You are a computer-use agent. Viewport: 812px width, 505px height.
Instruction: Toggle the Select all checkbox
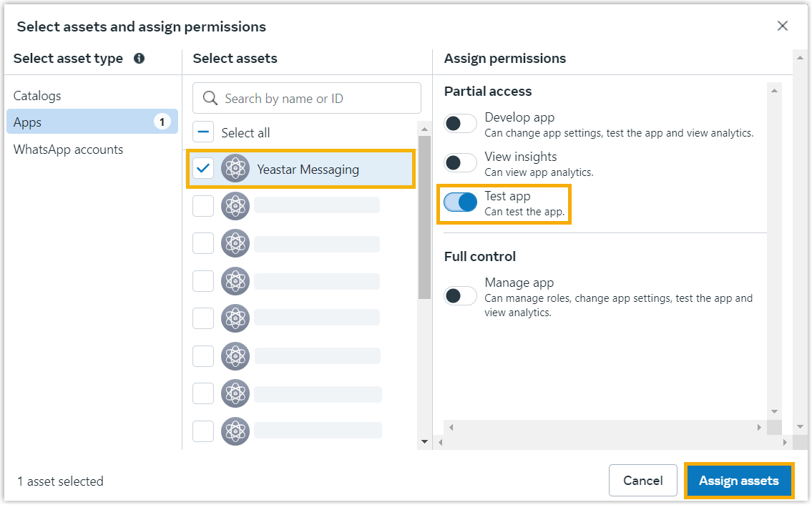click(203, 132)
